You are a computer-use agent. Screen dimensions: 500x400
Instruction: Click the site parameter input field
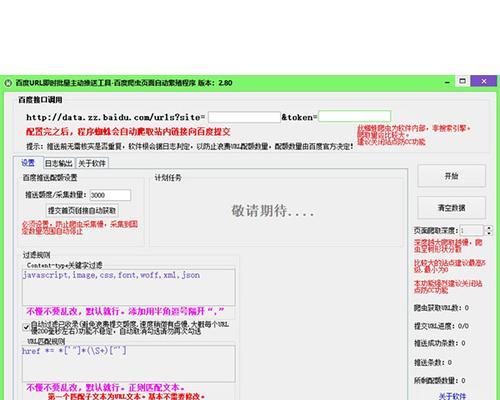(x=244, y=117)
